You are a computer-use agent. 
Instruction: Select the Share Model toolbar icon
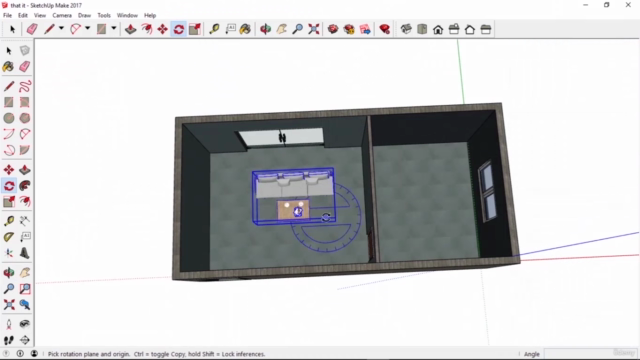click(x=349, y=29)
